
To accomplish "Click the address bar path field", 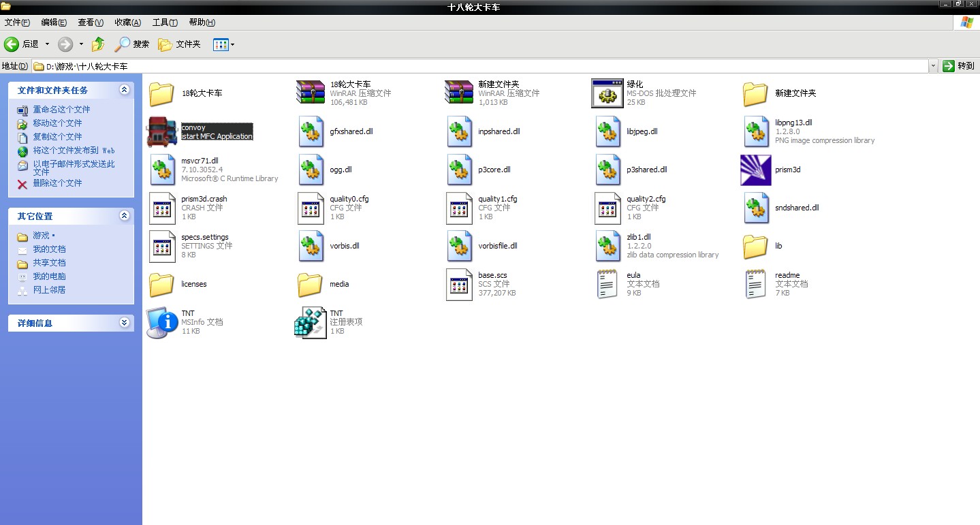I will [x=477, y=66].
